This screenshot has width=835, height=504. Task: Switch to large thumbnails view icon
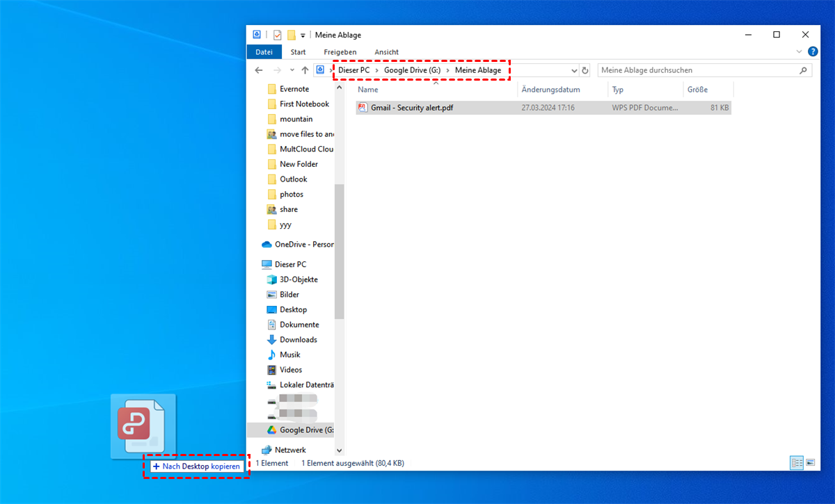810,463
